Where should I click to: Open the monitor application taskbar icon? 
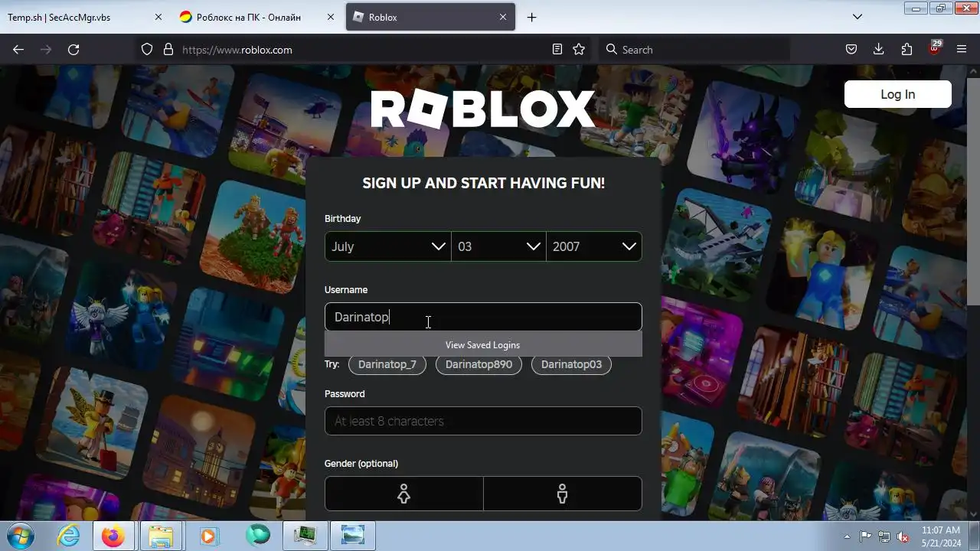(x=305, y=536)
